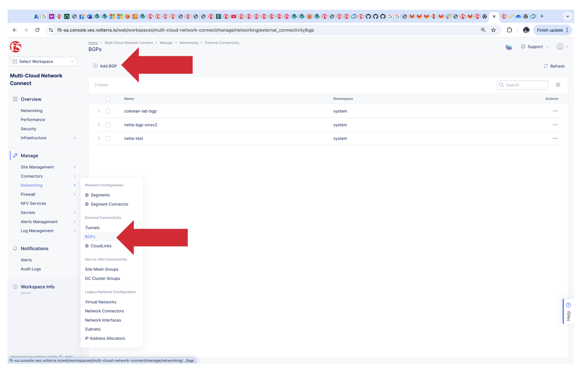Click Hide advanced nav options link
The image size is (588, 377).
[69, 357]
